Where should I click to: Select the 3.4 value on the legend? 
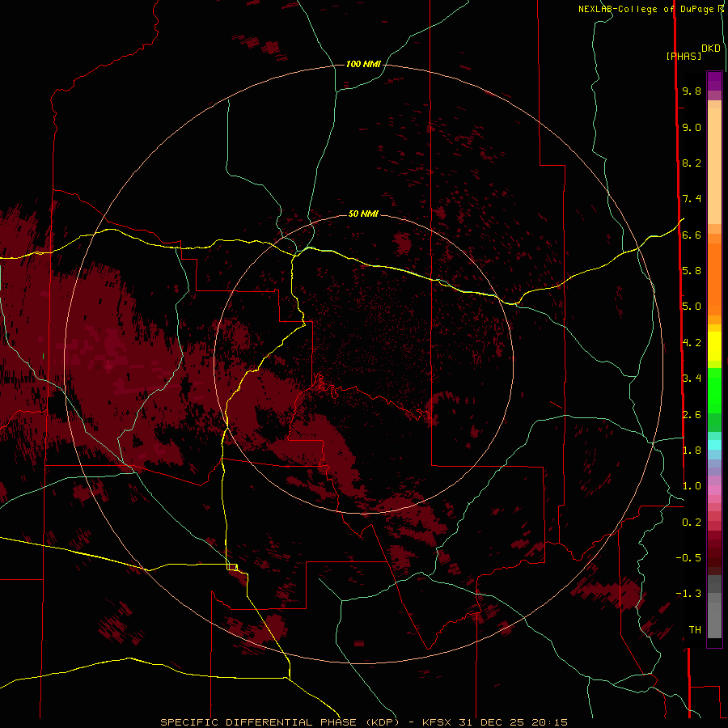(692, 379)
